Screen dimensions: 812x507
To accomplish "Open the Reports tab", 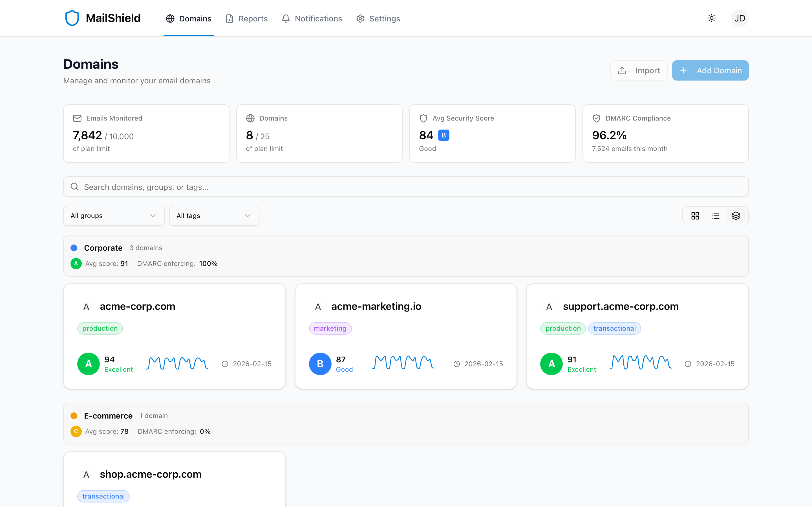I will point(247,18).
